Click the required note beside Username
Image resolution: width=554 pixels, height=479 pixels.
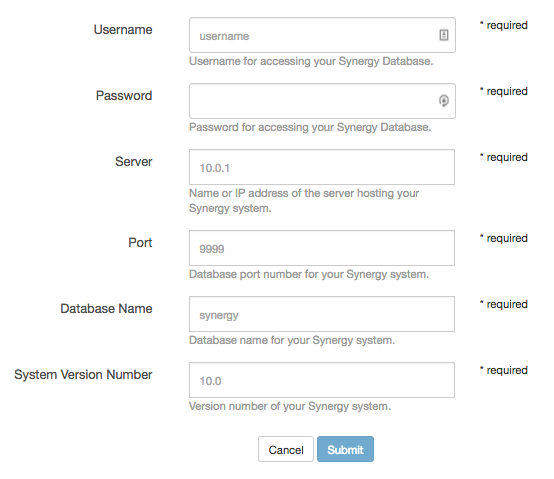[x=503, y=25]
